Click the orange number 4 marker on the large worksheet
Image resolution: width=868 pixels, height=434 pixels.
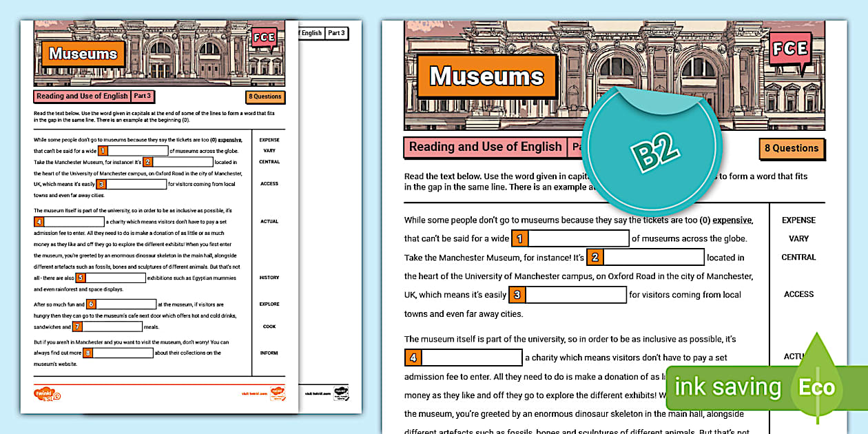(413, 358)
